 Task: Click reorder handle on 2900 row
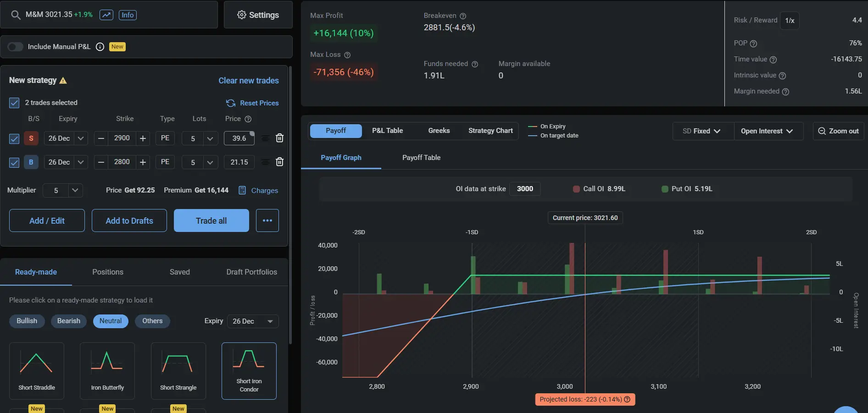[265, 138]
